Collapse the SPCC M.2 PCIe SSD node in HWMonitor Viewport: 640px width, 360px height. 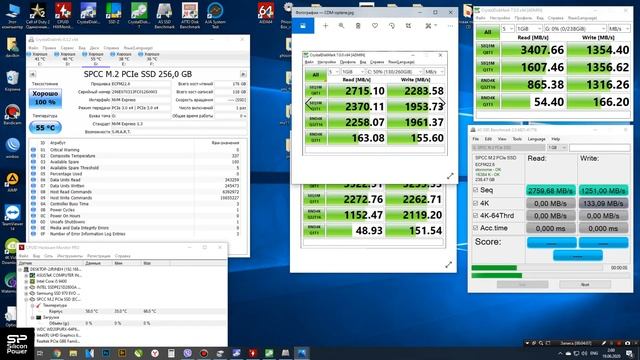click(26, 299)
